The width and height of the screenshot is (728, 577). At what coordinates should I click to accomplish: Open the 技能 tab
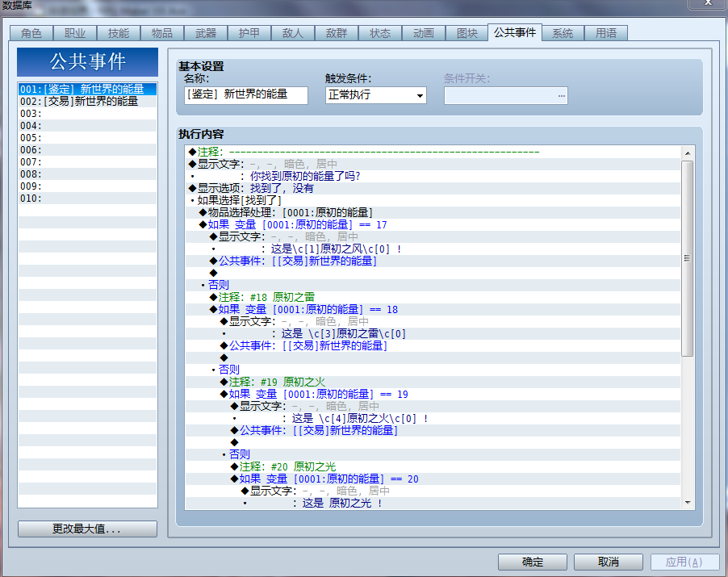(119, 33)
